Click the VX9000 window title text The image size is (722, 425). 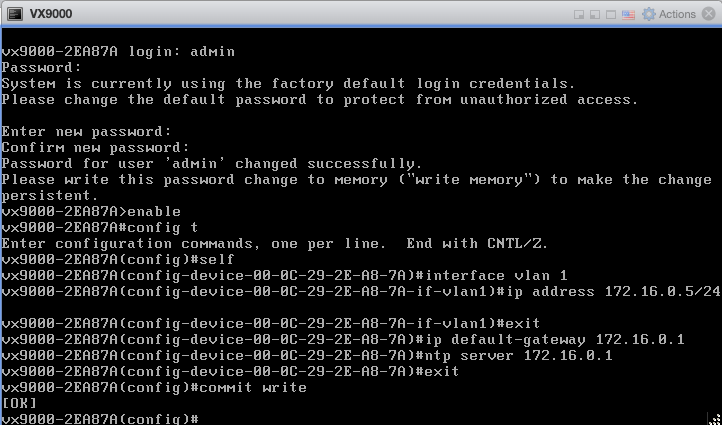point(50,14)
